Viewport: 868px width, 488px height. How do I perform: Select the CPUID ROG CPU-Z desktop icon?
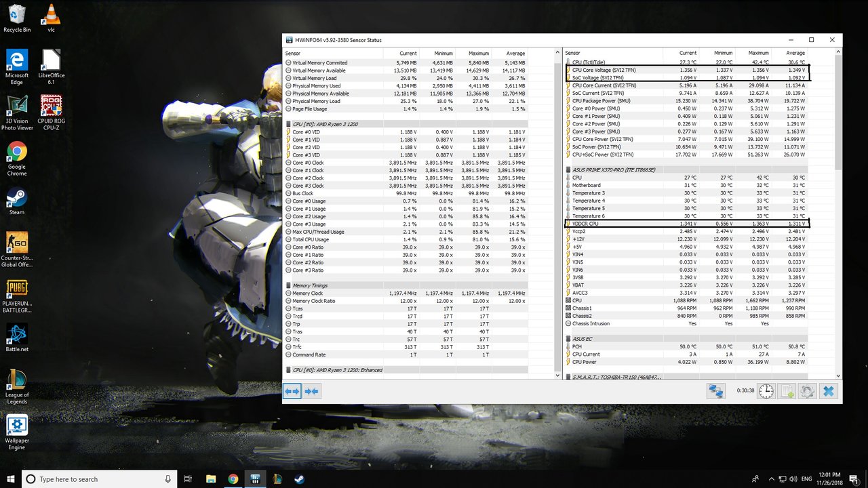(51, 113)
